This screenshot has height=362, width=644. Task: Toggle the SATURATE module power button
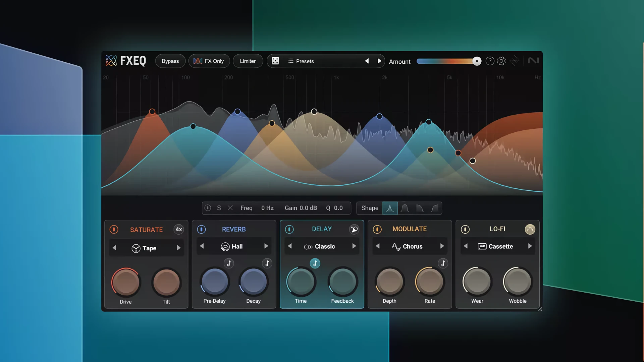tap(114, 230)
